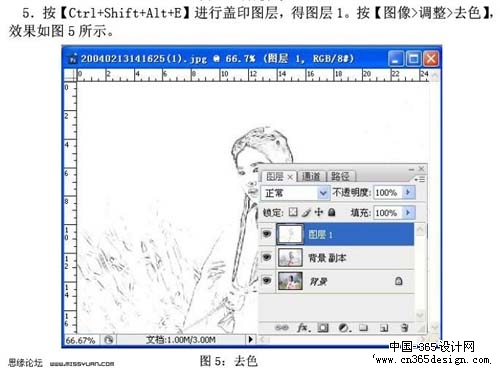This screenshot has height=374, width=500.
Task: Expand the 不透明度 opacity slider arrow
Action: pyautogui.click(x=408, y=192)
